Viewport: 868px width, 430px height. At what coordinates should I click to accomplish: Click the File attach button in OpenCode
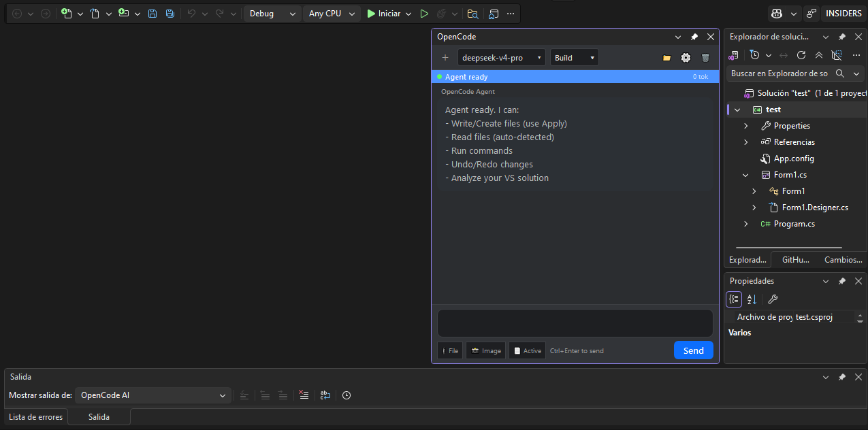tap(450, 350)
